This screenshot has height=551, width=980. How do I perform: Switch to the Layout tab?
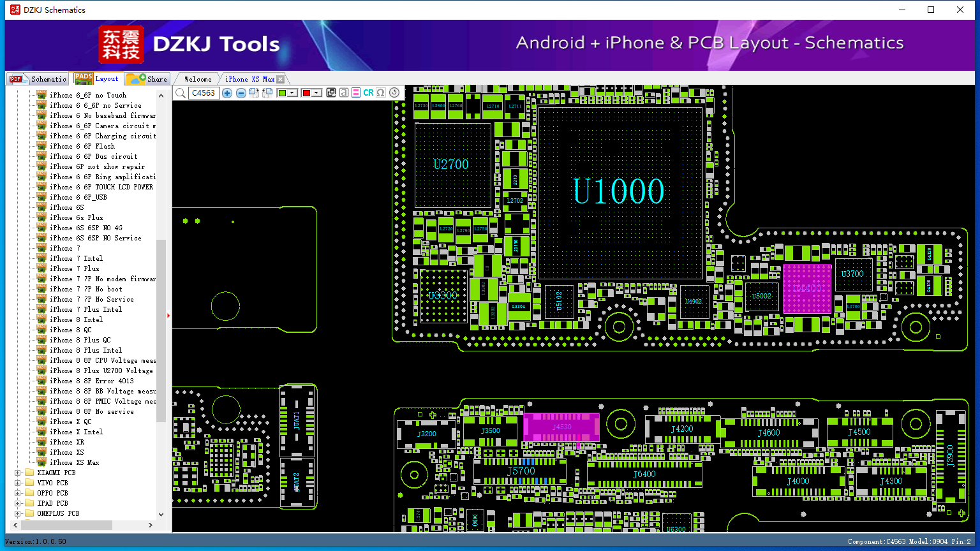(96, 78)
